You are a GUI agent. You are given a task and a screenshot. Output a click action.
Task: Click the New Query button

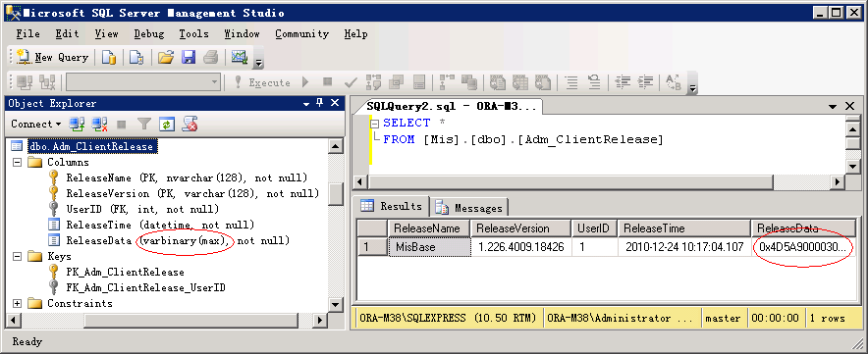pos(52,57)
